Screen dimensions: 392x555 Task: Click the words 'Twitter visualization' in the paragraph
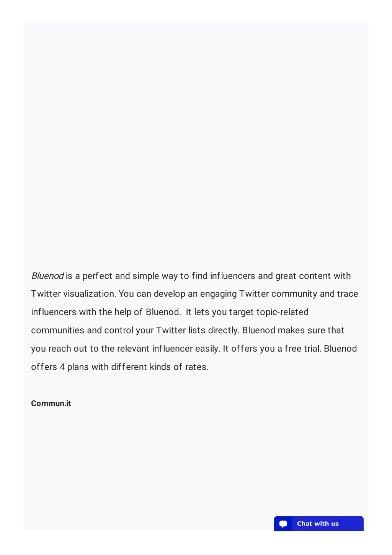pos(72,294)
